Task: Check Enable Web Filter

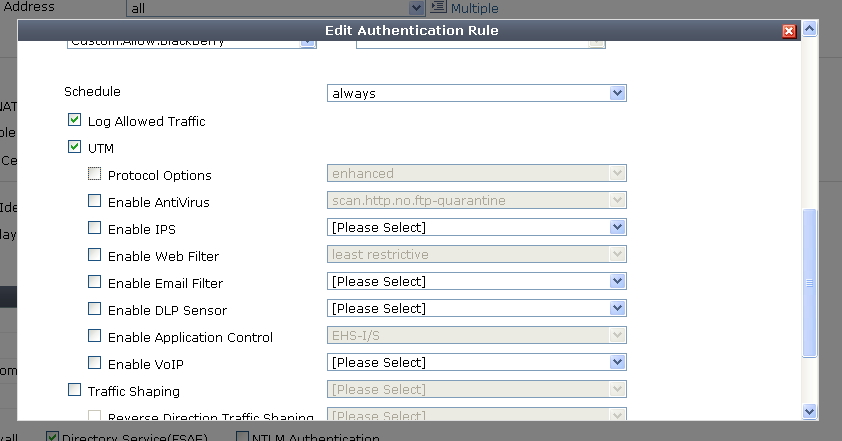Action: tap(95, 255)
